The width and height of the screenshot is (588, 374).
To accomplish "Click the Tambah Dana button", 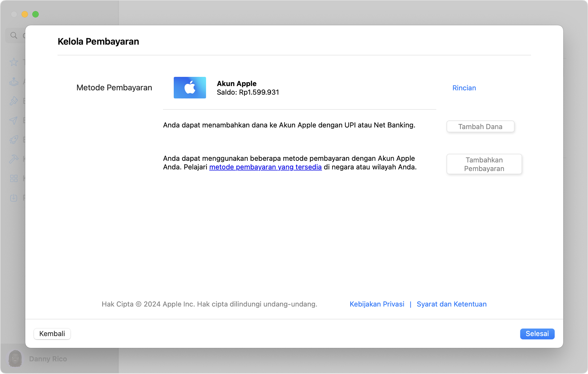I will point(480,127).
